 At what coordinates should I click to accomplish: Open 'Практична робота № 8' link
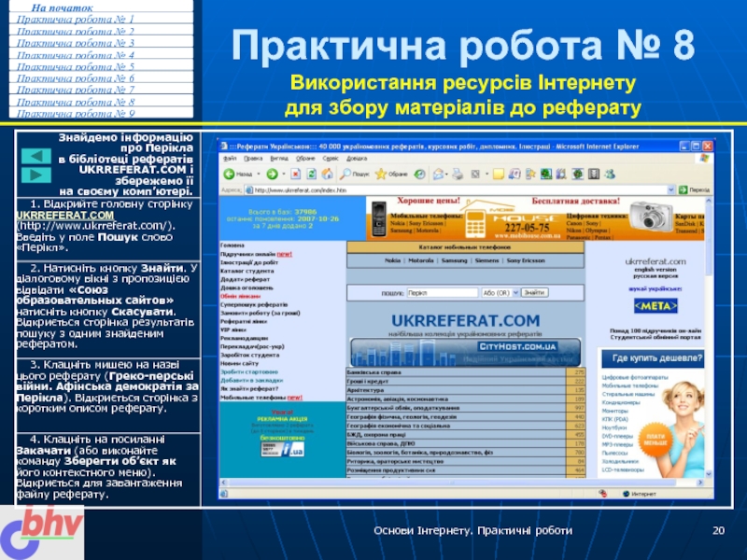76,102
